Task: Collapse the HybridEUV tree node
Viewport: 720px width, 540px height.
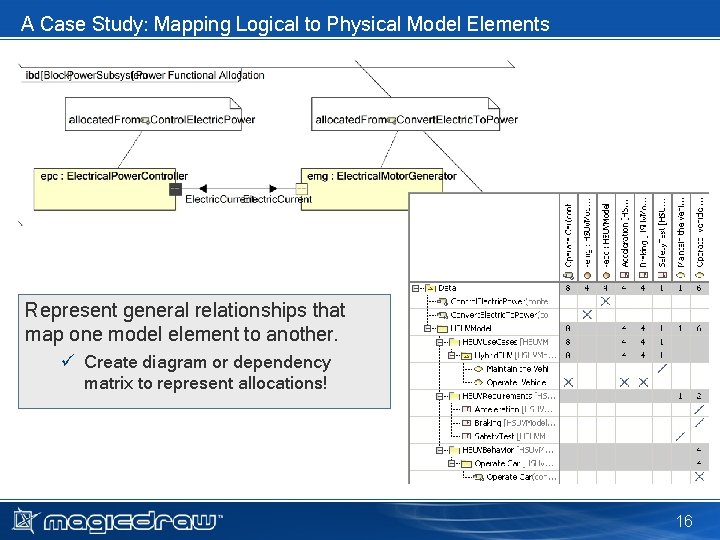Action: click(451, 355)
